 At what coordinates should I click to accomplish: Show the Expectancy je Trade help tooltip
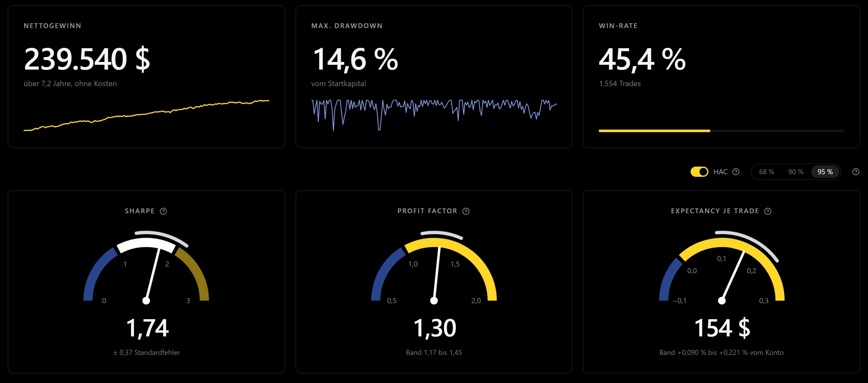(768, 211)
